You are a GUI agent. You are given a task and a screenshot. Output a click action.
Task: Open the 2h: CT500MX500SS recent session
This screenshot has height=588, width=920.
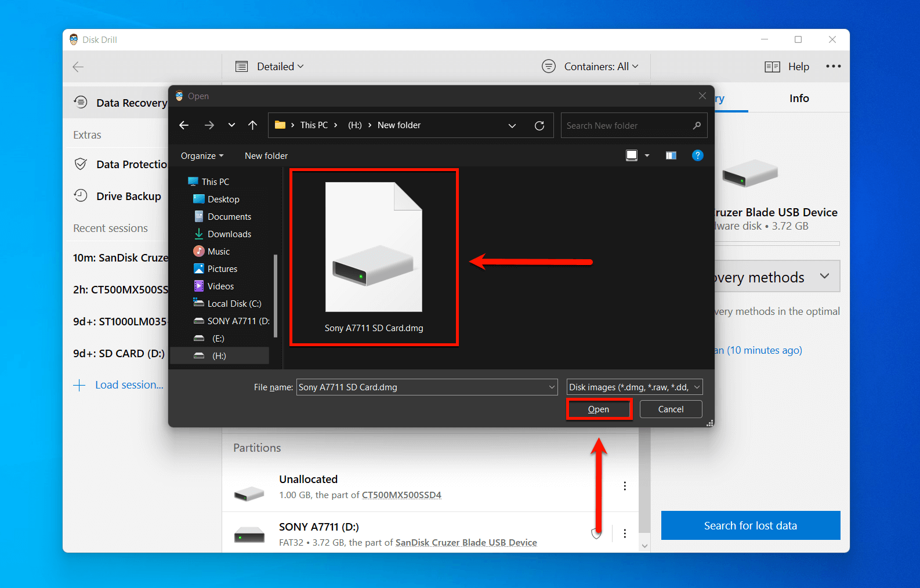click(120, 289)
